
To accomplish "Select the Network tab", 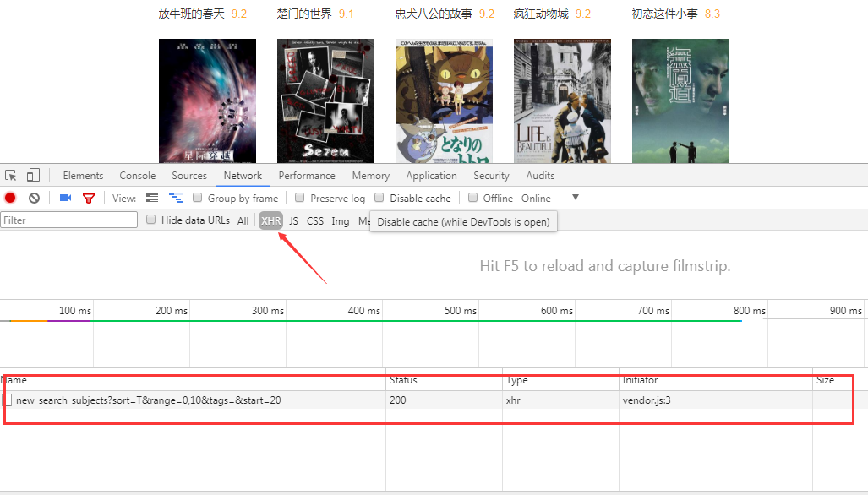I will (x=243, y=176).
